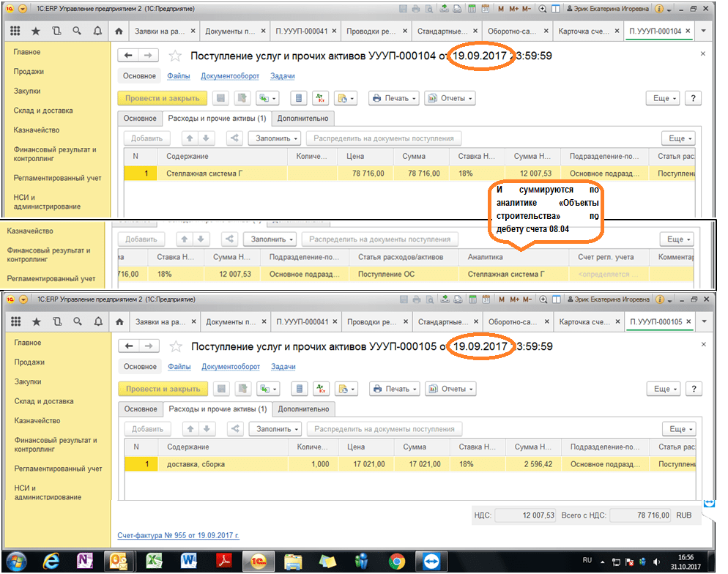Click Добавить button in УУУП-000105 table toolbar
Image resolution: width=728 pixels, height=574 pixels.
(x=147, y=429)
